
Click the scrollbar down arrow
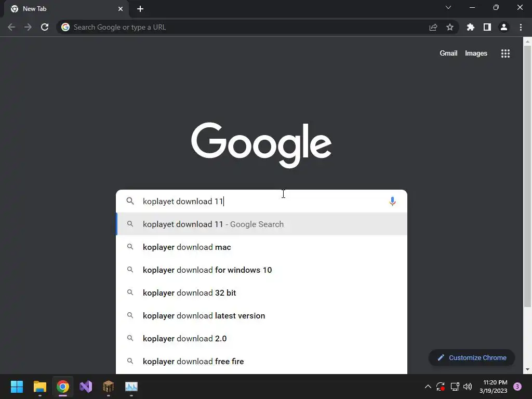point(527,369)
